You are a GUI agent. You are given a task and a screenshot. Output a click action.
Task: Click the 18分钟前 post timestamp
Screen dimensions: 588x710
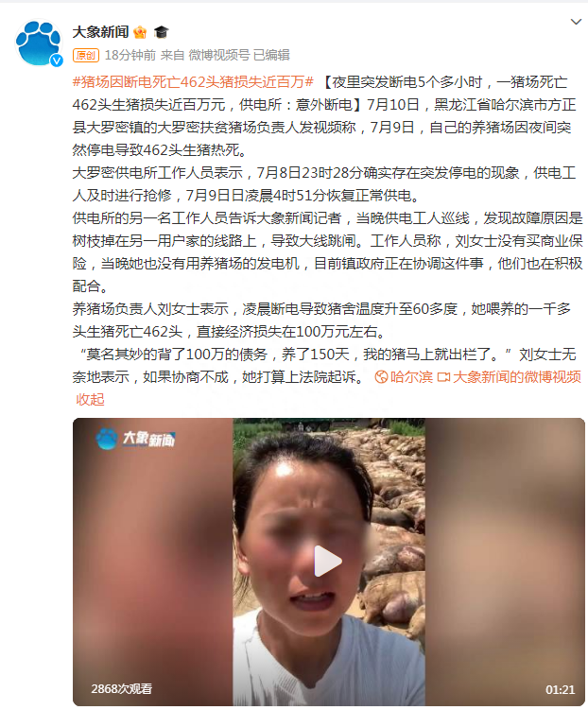[130, 55]
